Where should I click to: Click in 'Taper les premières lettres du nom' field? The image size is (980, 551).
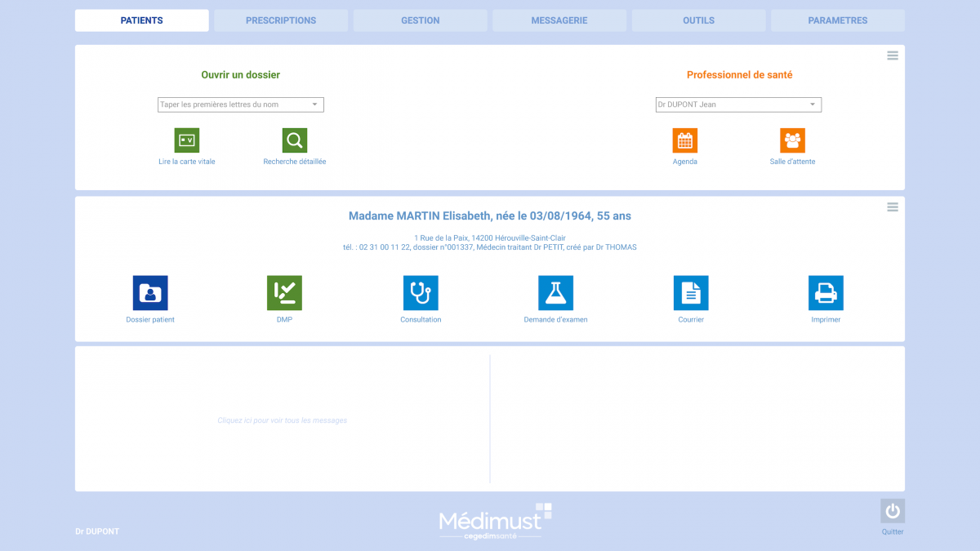pyautogui.click(x=241, y=104)
